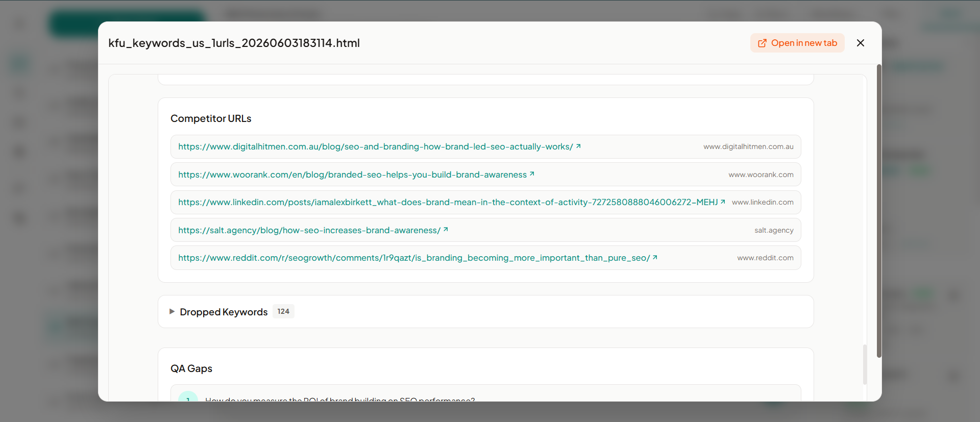This screenshot has height=422, width=980.
Task: Click the dialog's dark vertical scrollbar thumb
Action: (879, 211)
